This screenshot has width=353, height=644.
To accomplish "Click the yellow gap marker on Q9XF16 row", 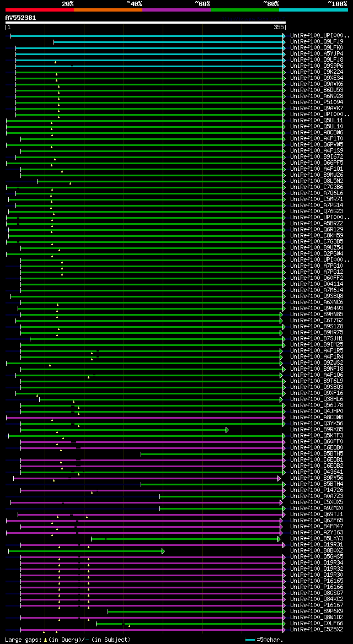I will coord(38,396).
